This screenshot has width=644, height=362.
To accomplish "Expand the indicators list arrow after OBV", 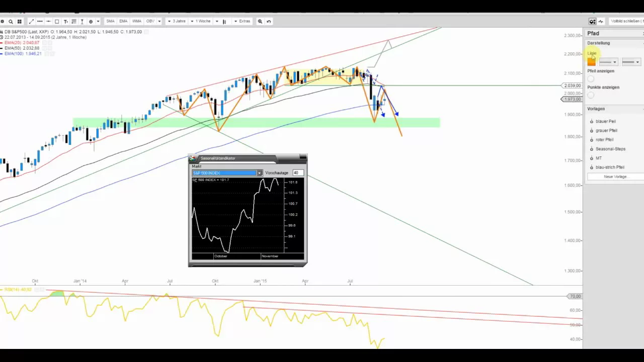I will [159, 21].
